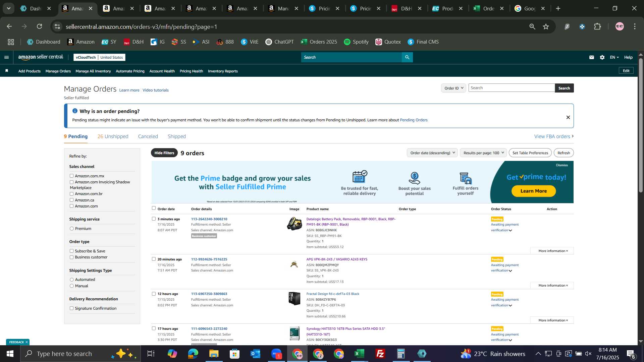Click the orders Refresh button
The image size is (644, 362).
564,153
